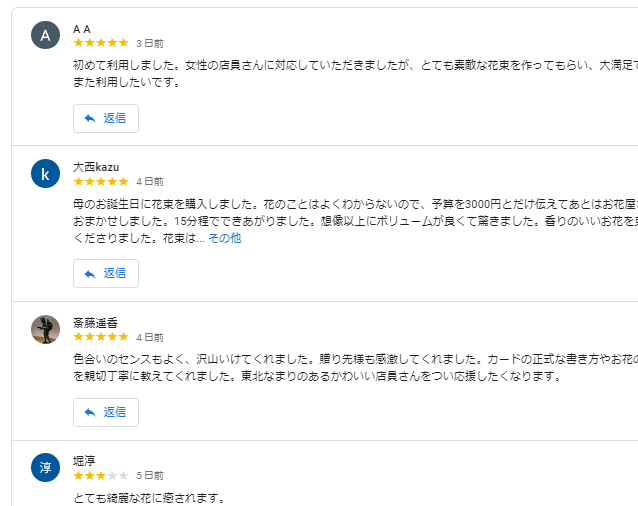This screenshot has width=638, height=506.
Task: Click the three-star rating on 堀淳's review
Action: coord(101,475)
